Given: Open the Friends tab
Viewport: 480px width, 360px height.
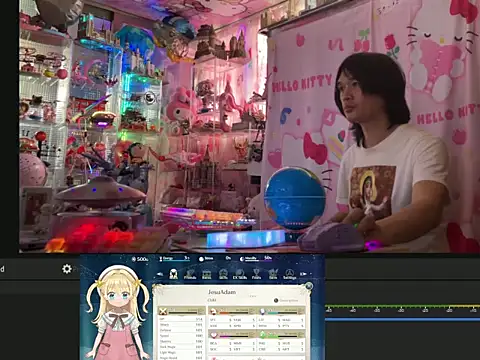Looking at the screenshot, I should [190, 274].
